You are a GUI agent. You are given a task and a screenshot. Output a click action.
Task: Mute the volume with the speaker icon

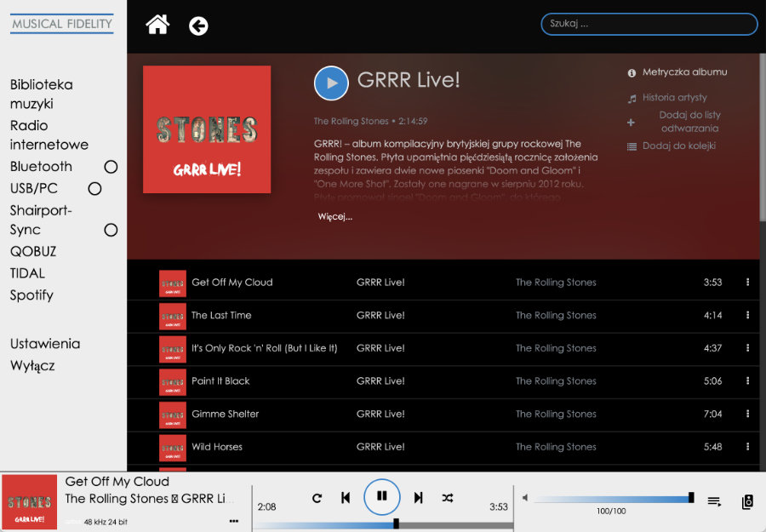tap(524, 498)
